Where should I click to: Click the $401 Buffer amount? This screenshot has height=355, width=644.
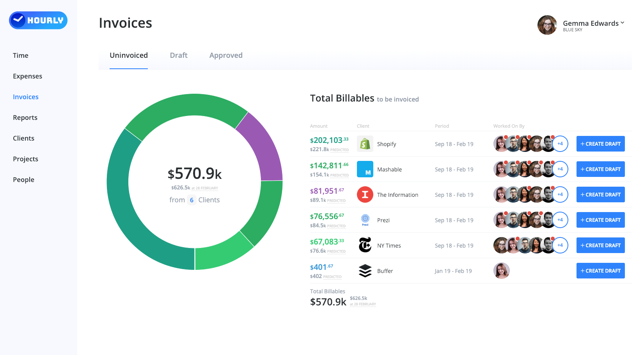[x=321, y=267]
